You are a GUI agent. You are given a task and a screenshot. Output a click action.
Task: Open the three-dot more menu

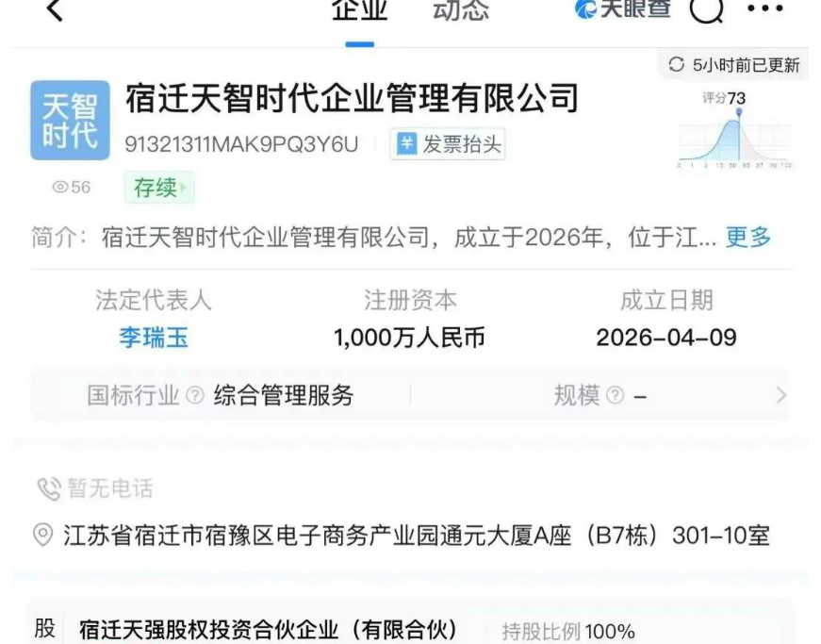pyautogui.click(x=765, y=8)
